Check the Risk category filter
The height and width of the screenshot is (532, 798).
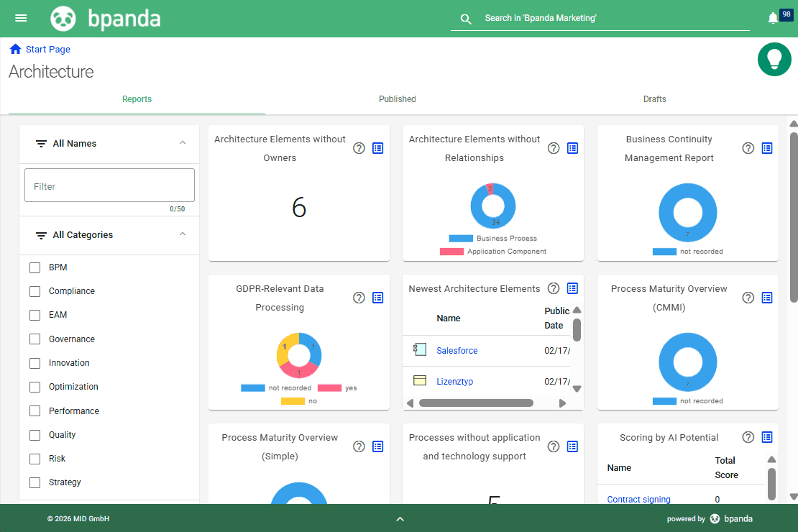coord(35,458)
